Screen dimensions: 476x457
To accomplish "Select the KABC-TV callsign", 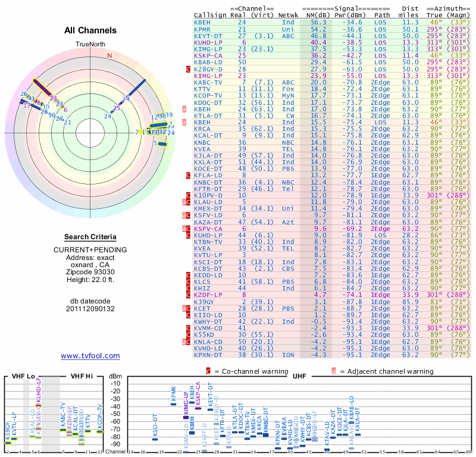I will pyautogui.click(x=208, y=82).
